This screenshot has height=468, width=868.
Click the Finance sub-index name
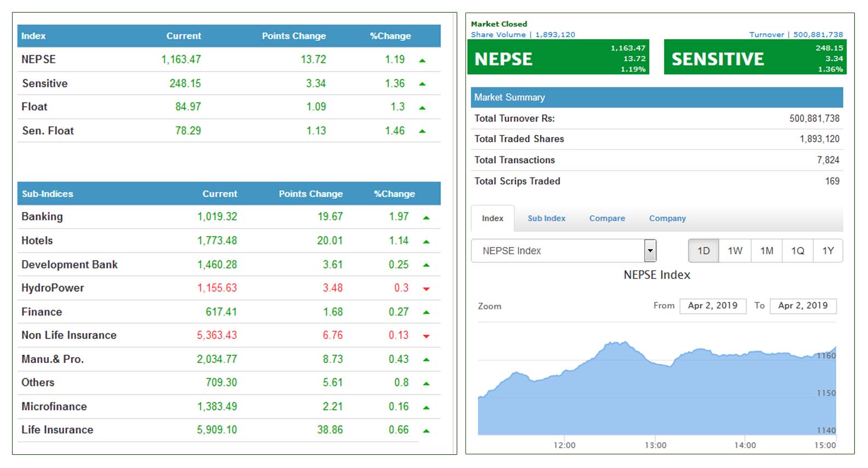(x=42, y=312)
